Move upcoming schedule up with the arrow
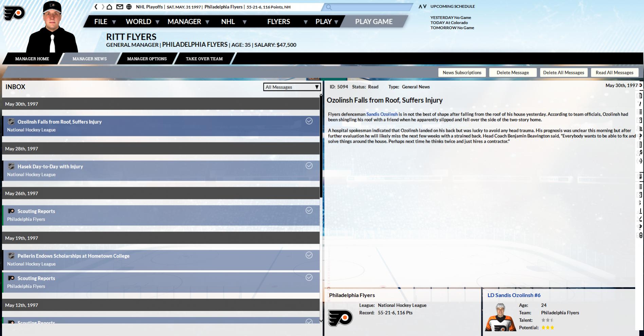Viewport: 644px width, 336px height. coord(420,6)
